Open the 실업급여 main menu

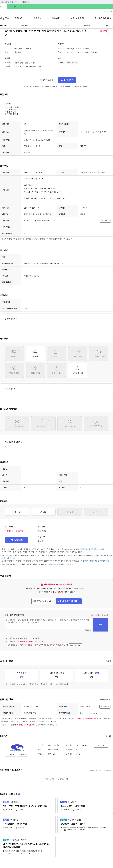(x=56, y=18)
